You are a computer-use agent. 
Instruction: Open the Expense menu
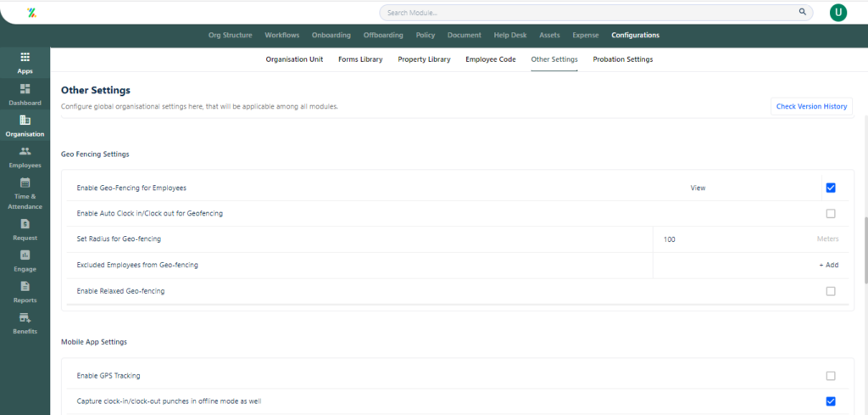coord(586,35)
